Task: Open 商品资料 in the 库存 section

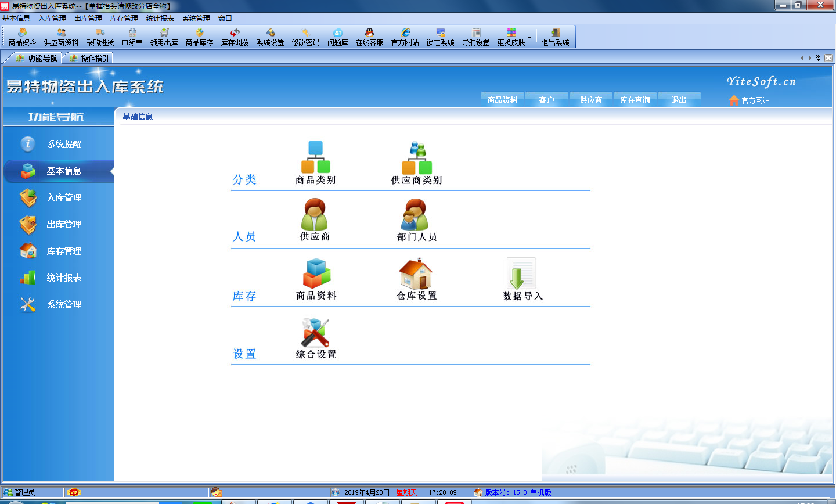Action: (316, 279)
